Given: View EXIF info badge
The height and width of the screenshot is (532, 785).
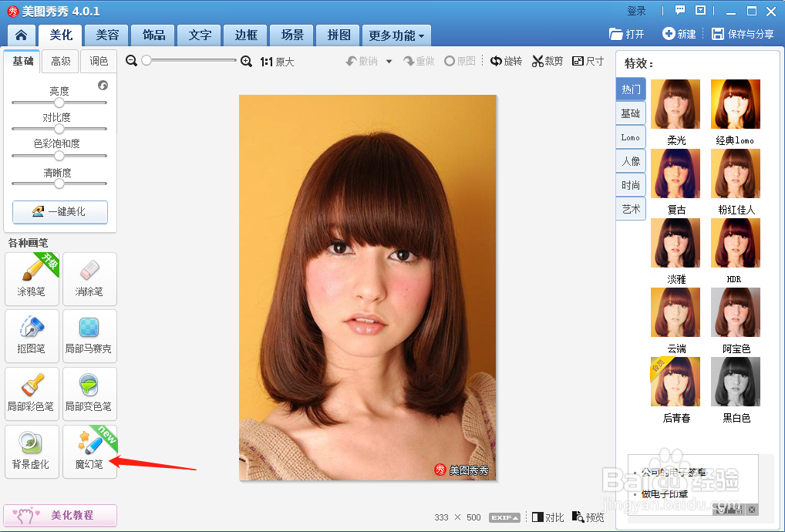Looking at the screenshot, I should point(504,517).
